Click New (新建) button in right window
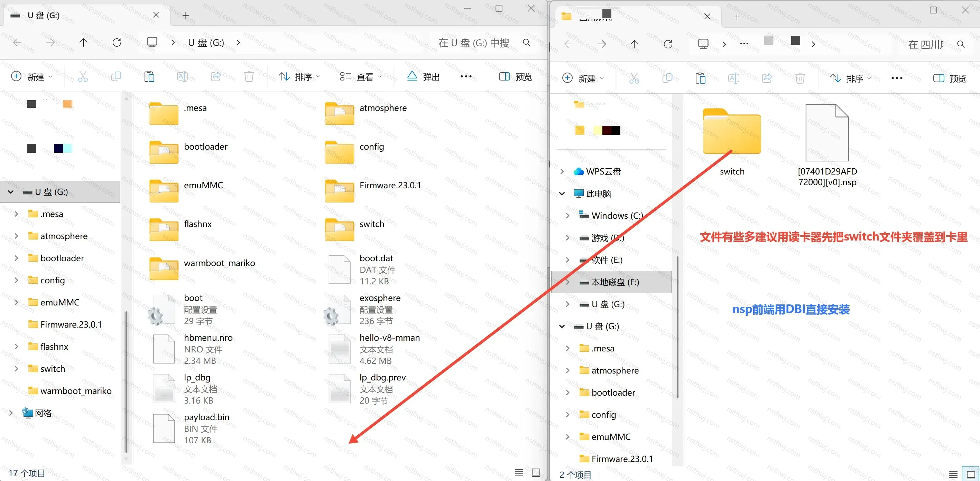This screenshot has height=481, width=980. coord(583,78)
